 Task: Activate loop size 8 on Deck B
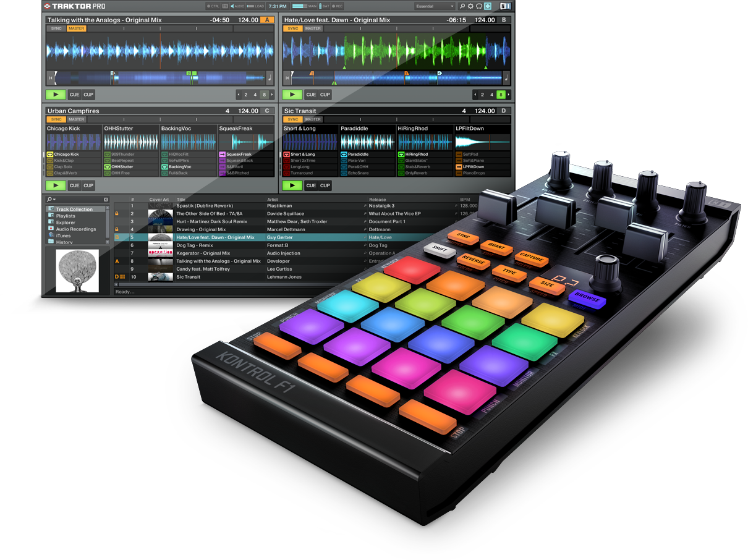pos(501,95)
